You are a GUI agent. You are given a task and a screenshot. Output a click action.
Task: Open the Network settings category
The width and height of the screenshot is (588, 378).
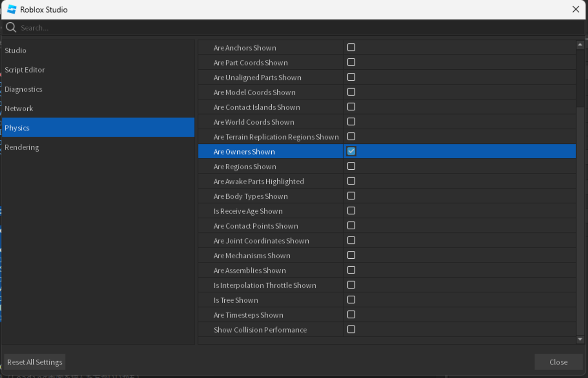tap(98, 108)
